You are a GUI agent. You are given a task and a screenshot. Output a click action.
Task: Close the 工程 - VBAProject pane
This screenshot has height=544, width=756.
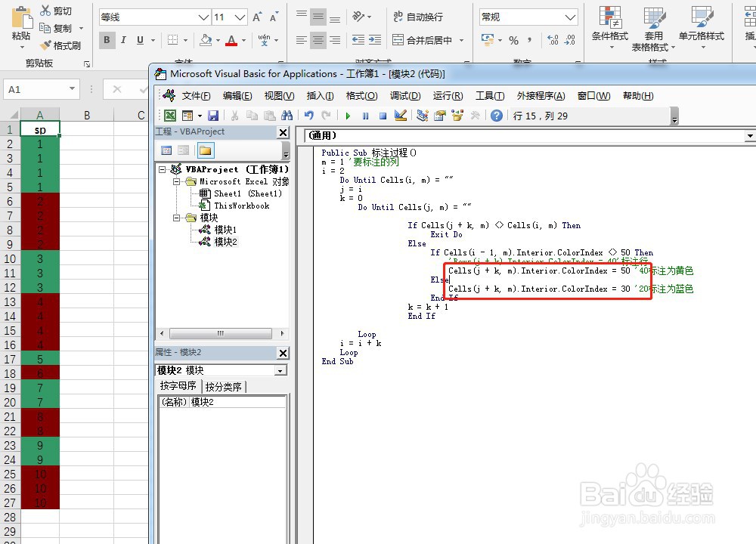(283, 132)
